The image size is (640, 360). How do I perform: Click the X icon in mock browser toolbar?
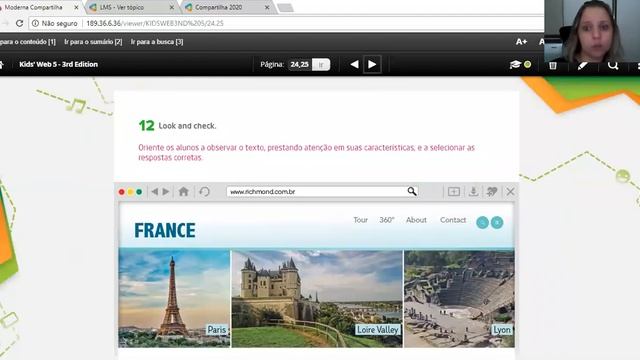tap(510, 191)
